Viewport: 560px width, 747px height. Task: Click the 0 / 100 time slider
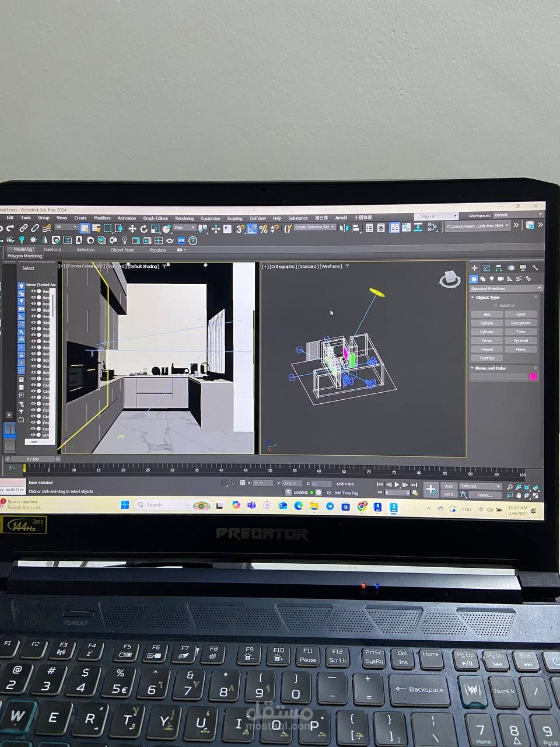tap(33, 459)
